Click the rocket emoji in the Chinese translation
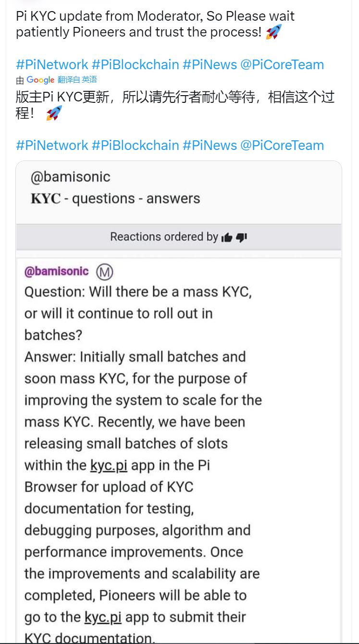 [x=54, y=113]
